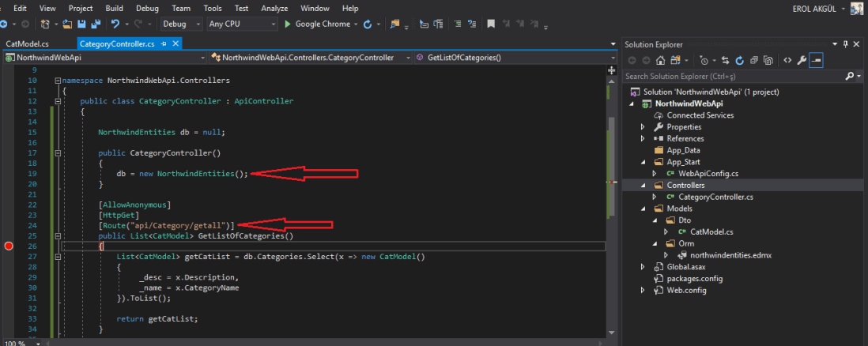Refresh the Solution Explorer tree
The width and height of the screenshot is (868, 346).
coord(740,60)
